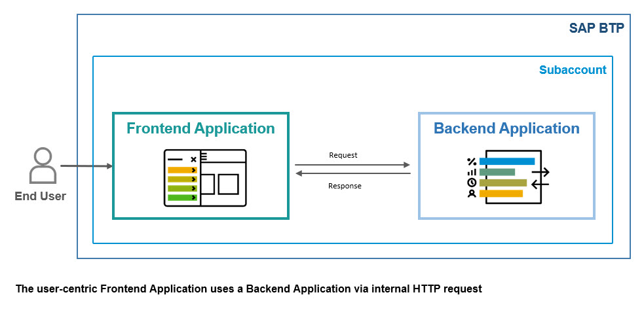The image size is (644, 316).
Task: Click the clock symbol in backend icon
Action: (x=472, y=183)
